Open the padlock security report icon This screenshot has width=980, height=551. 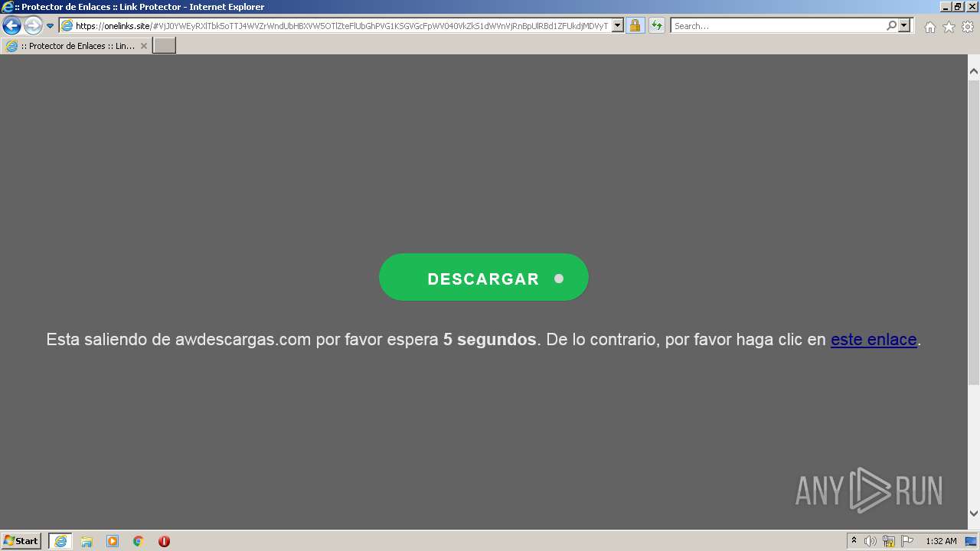[x=635, y=25]
